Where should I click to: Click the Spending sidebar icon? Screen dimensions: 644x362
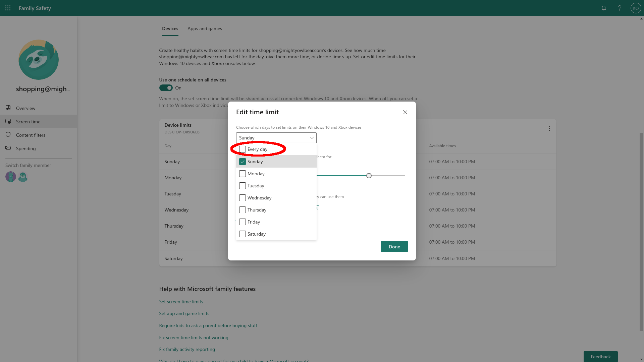[8, 148]
